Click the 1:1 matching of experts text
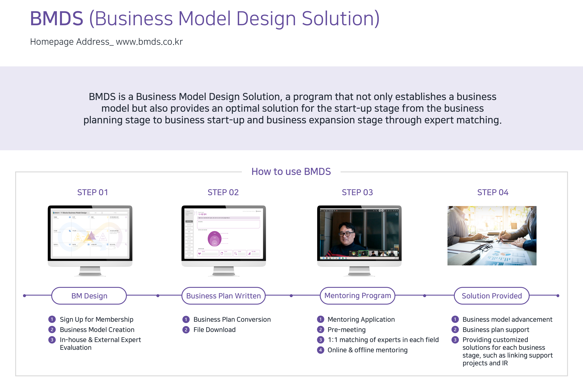The image size is (583, 392). pyautogui.click(x=383, y=340)
